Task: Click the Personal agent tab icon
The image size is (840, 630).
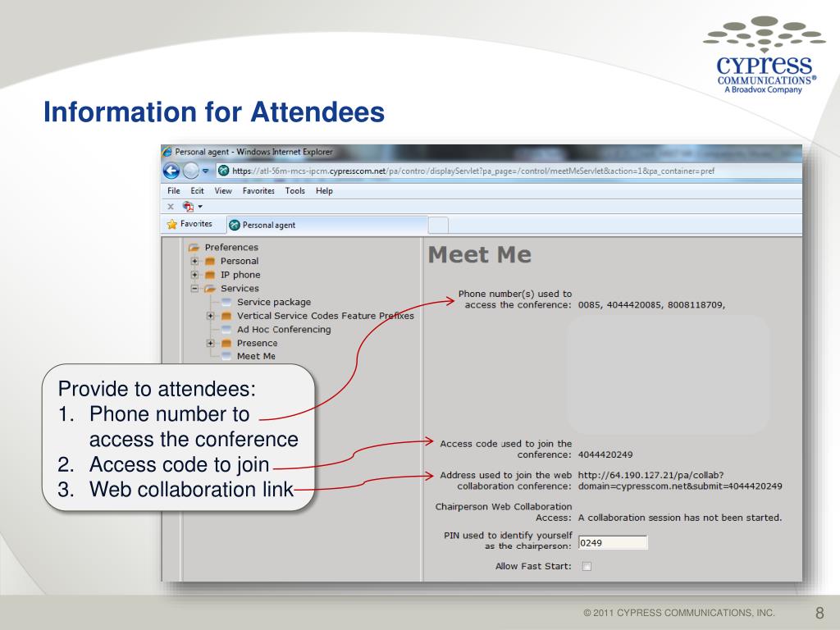Action: (234, 225)
